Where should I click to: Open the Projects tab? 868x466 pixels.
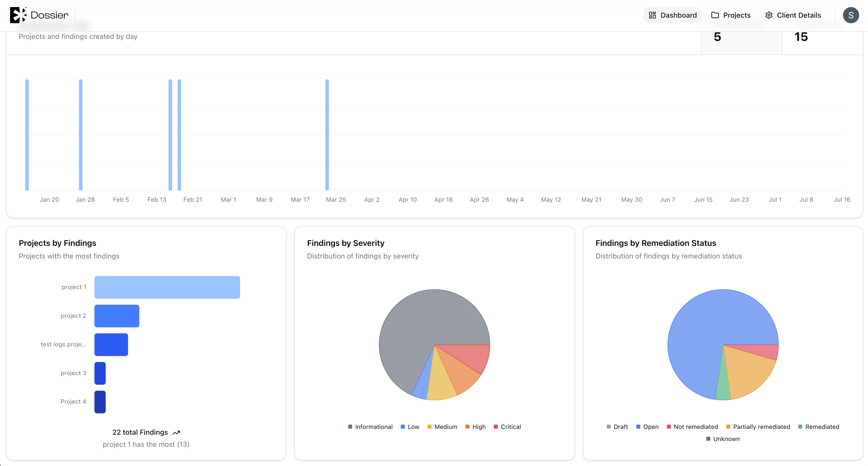point(731,15)
